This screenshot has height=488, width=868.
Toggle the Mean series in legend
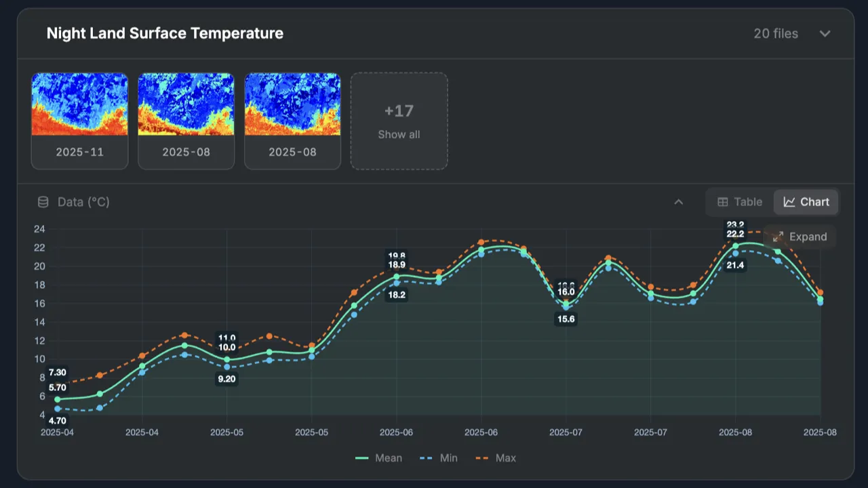click(x=378, y=458)
